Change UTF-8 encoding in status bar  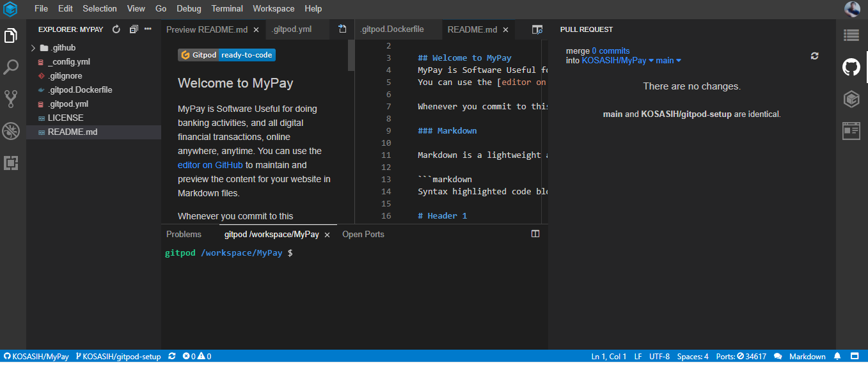point(659,356)
